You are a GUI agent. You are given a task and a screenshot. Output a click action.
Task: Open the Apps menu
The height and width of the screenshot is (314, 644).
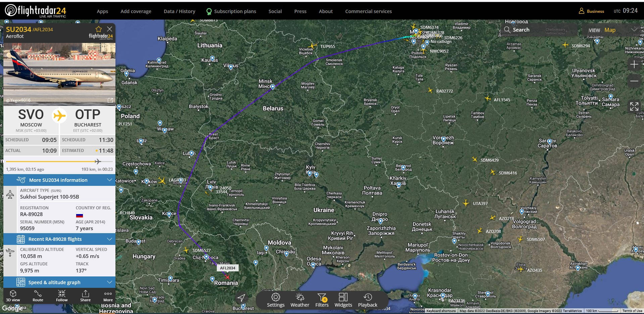tap(102, 11)
